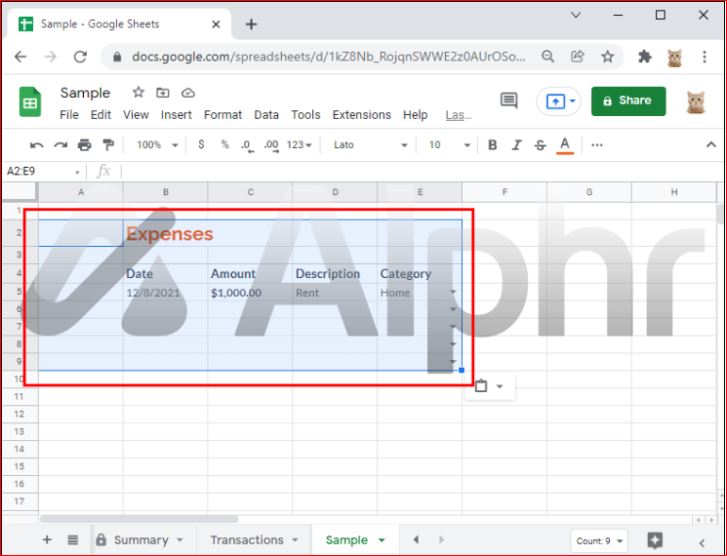Open the browser Extensions puzzle icon
The width and height of the screenshot is (727, 556).
pos(645,57)
